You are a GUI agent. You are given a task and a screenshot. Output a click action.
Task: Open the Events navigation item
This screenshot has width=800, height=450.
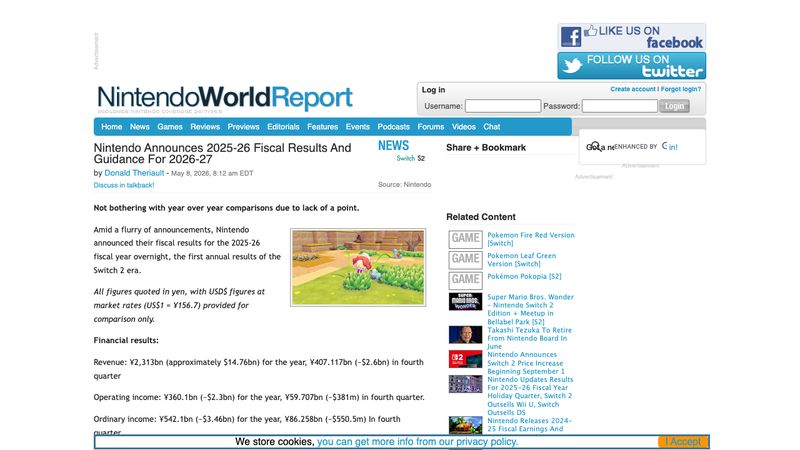coord(357,127)
